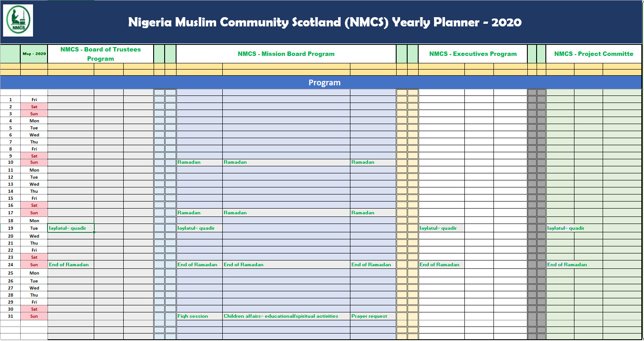Screen dimensions: 644x341
Task: Click the 'NMCS - Mission Board Program' header
Action: coord(286,54)
